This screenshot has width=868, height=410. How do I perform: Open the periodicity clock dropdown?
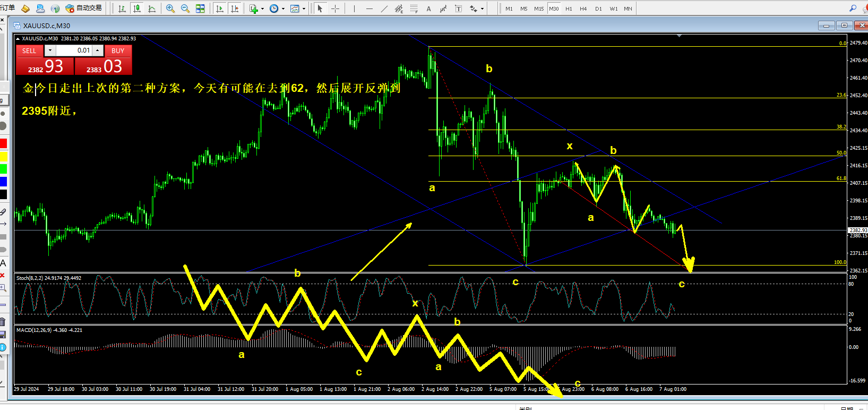point(277,8)
